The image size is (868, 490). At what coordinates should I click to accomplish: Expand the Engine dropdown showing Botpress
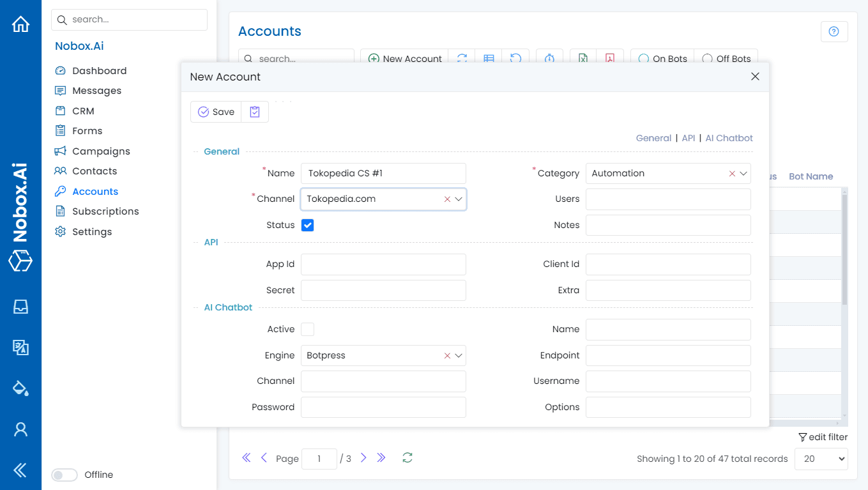coord(459,355)
